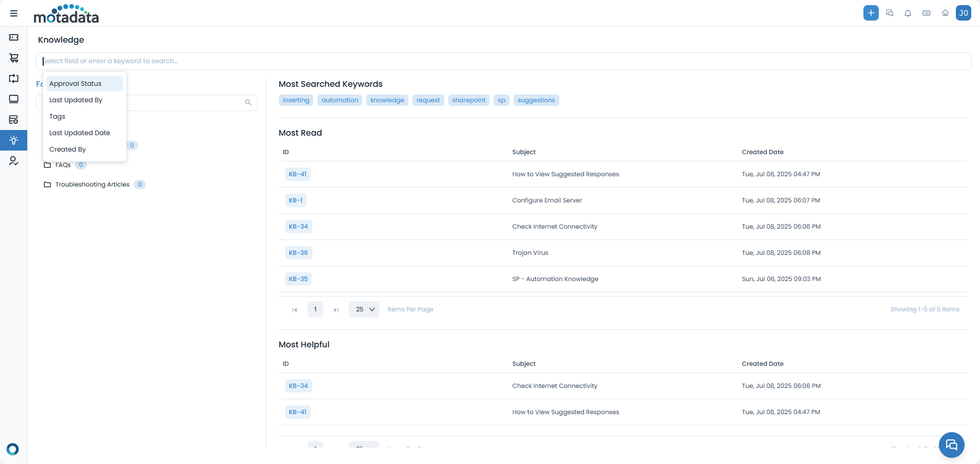This screenshot has width=980, height=464.
Task: Open the notifications bell
Action: (x=908, y=13)
